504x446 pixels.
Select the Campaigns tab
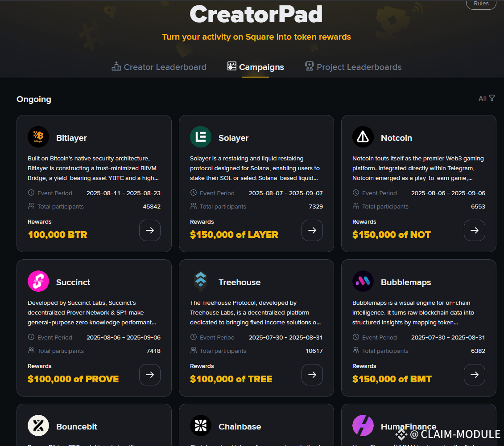[x=256, y=67]
